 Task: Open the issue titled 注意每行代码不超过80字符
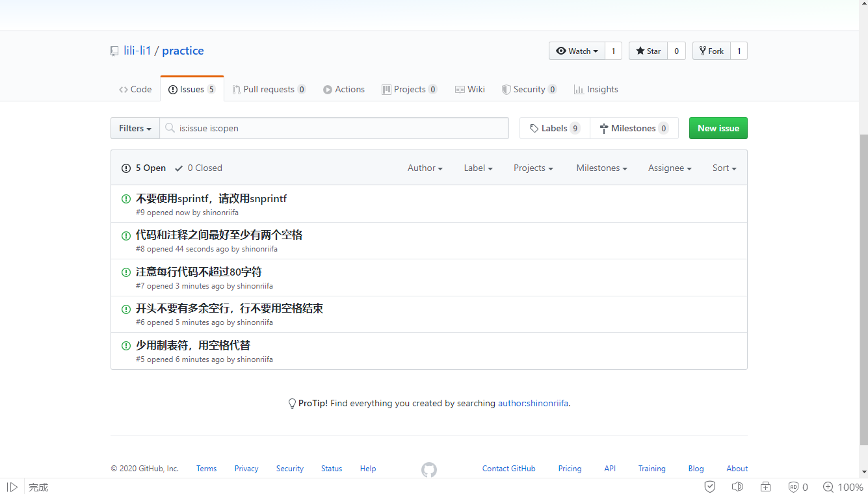pos(199,272)
